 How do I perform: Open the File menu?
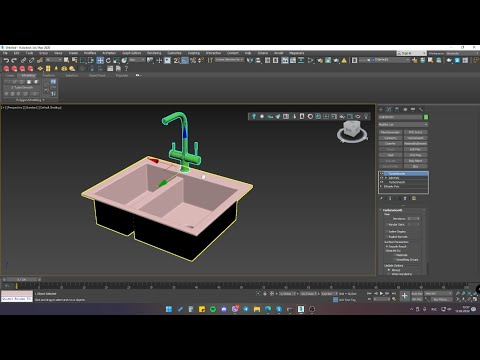tap(5, 53)
